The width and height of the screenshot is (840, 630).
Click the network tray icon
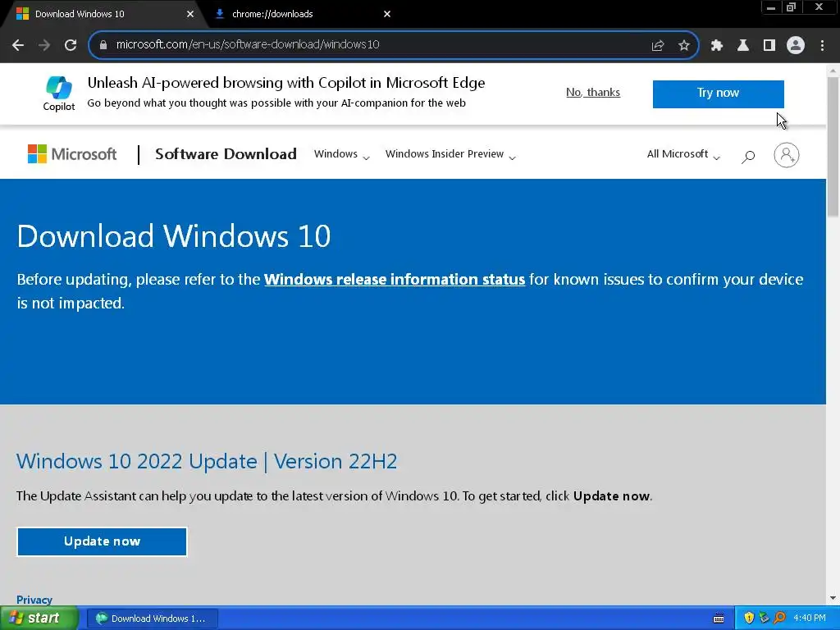(x=764, y=619)
